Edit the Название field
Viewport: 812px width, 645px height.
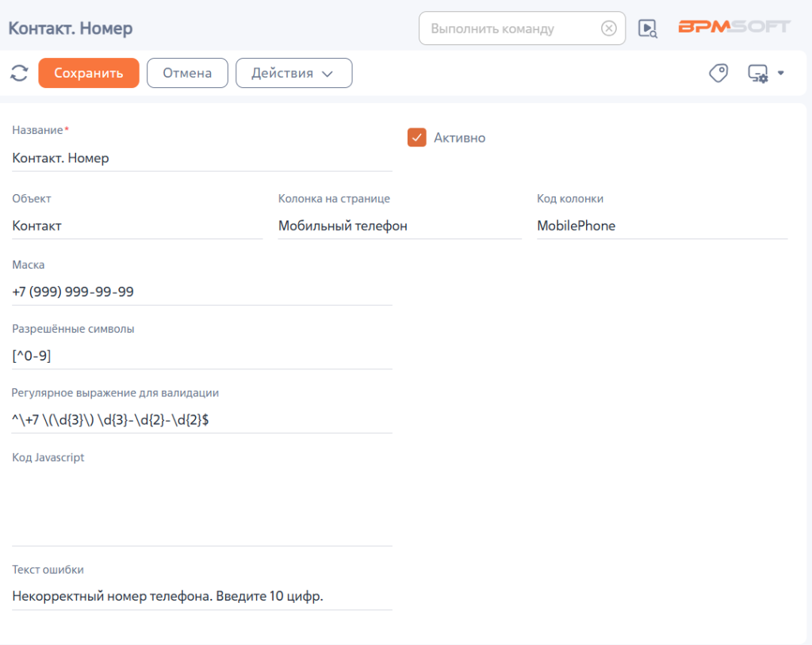[202, 158]
